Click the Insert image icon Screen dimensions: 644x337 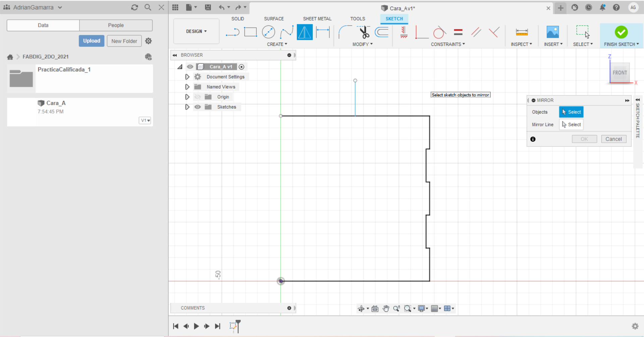[553, 32]
